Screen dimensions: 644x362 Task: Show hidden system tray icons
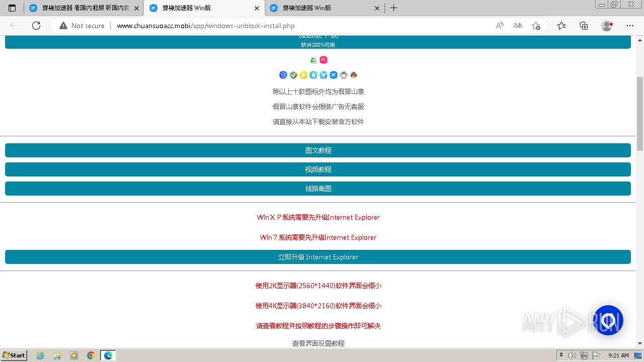point(561,355)
